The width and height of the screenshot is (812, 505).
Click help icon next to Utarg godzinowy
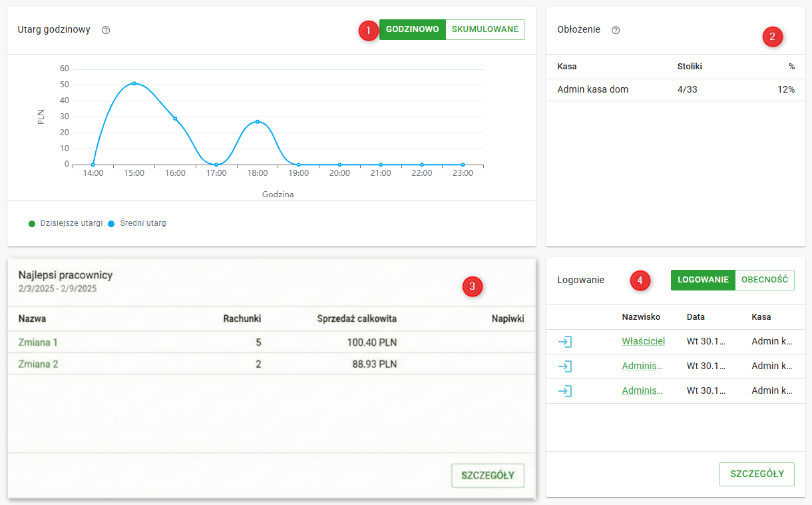click(106, 30)
